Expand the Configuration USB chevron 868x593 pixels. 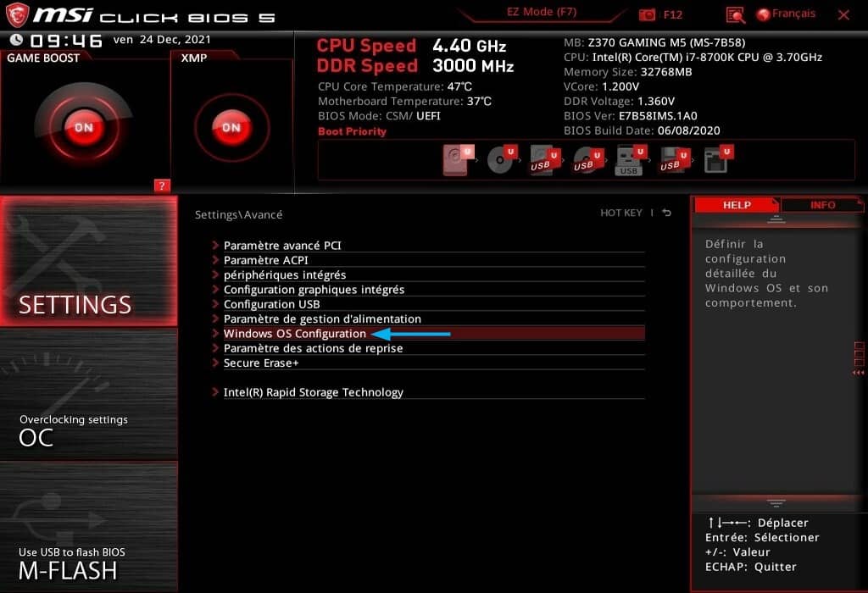tap(215, 303)
